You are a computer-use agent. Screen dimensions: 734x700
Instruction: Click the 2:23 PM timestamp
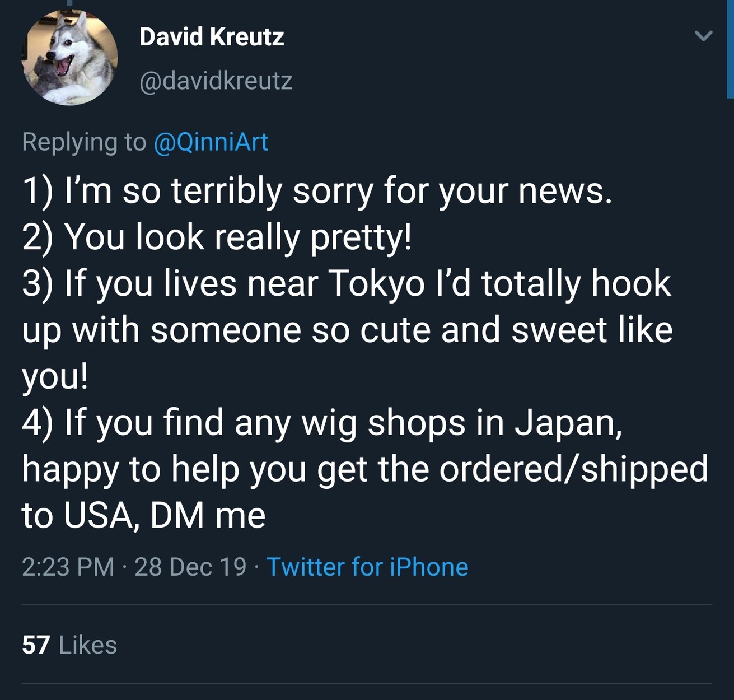click(68, 567)
